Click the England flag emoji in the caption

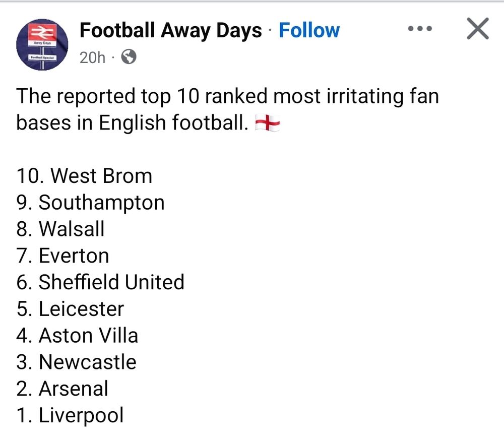(268, 123)
